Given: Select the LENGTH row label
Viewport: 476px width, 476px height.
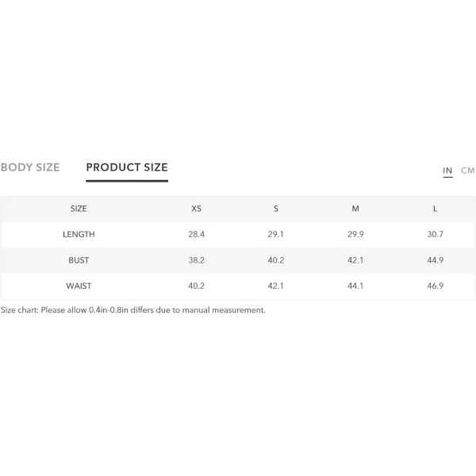Looking at the screenshot, I should [x=79, y=234].
